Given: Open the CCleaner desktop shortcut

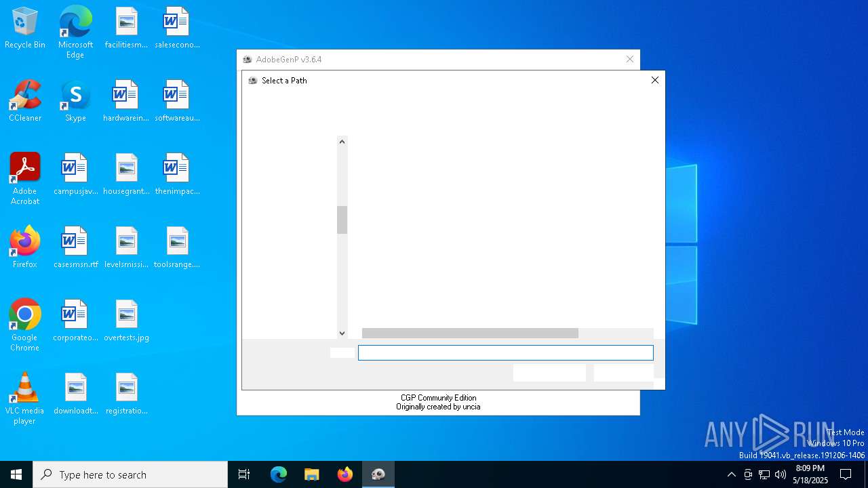Looking at the screenshot, I should 25,102.
